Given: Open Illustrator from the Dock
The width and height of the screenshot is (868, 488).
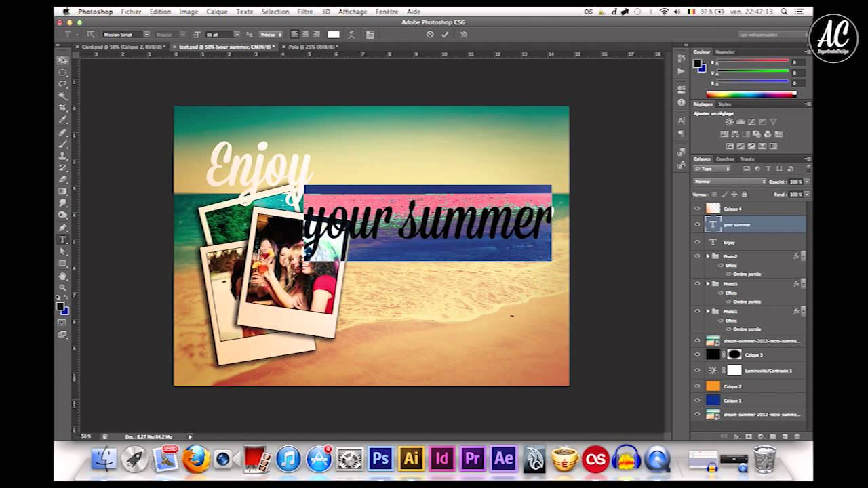Looking at the screenshot, I should [411, 459].
